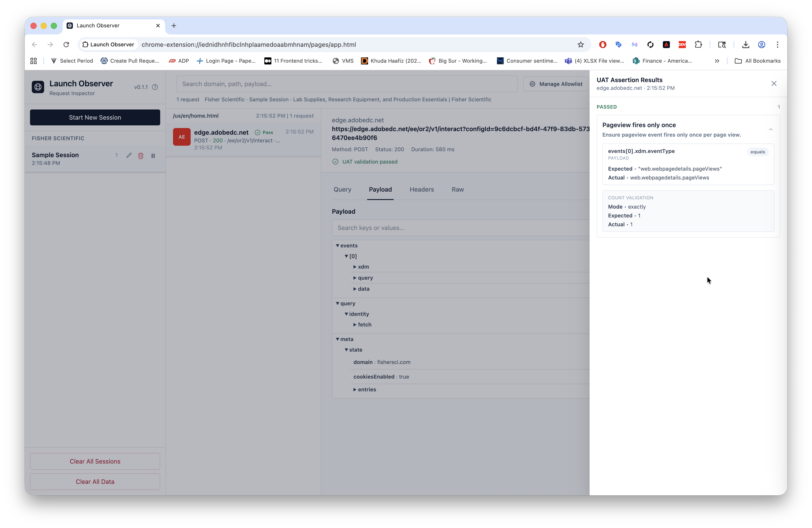Clear all data
The height and width of the screenshot is (528, 812).
95,482
